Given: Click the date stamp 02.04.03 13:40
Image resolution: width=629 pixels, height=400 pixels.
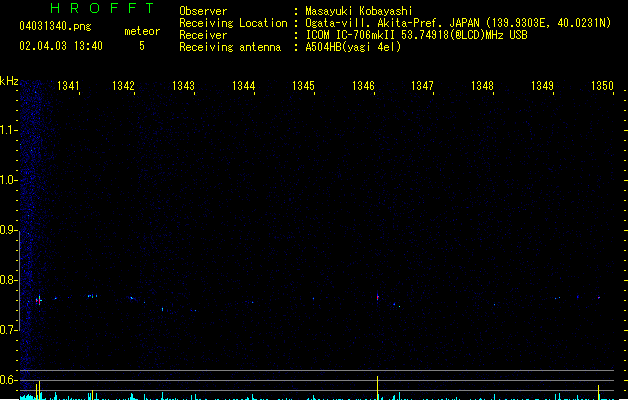Looking at the screenshot, I should click(x=61, y=46).
